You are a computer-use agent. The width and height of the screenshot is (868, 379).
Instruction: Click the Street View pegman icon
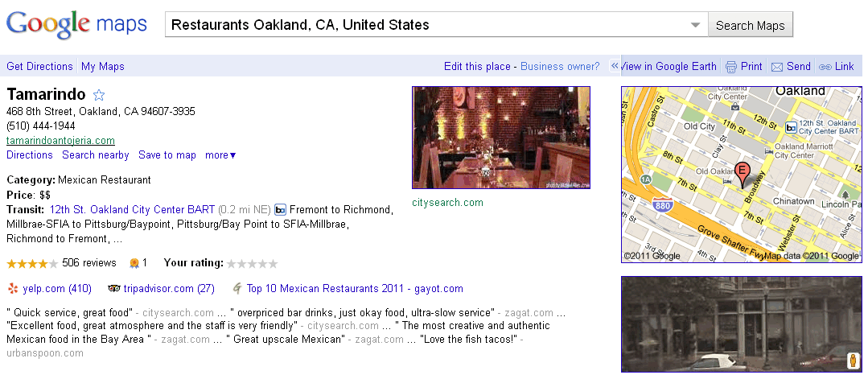(853, 361)
